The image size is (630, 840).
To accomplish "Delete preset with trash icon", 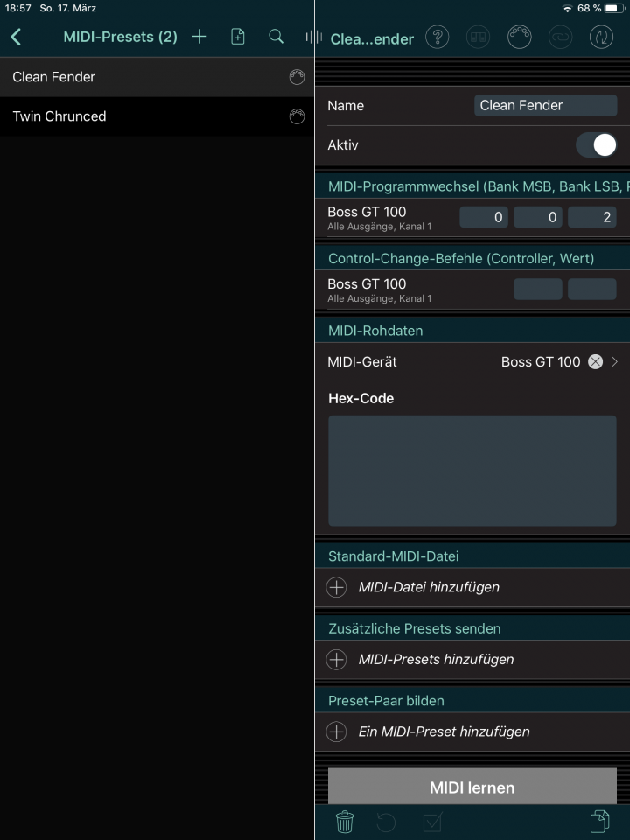I will [345, 822].
